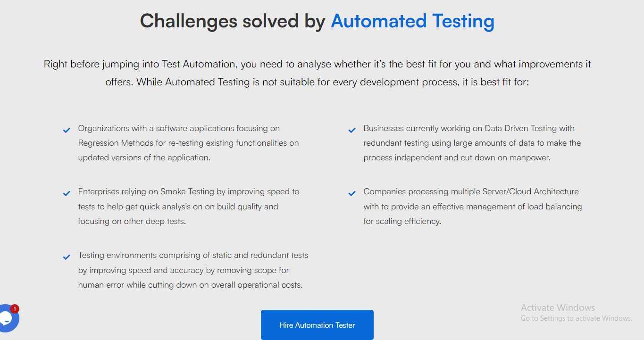Click the load balancing for scaling efficiency line
The image size is (644, 340).
[402, 221]
